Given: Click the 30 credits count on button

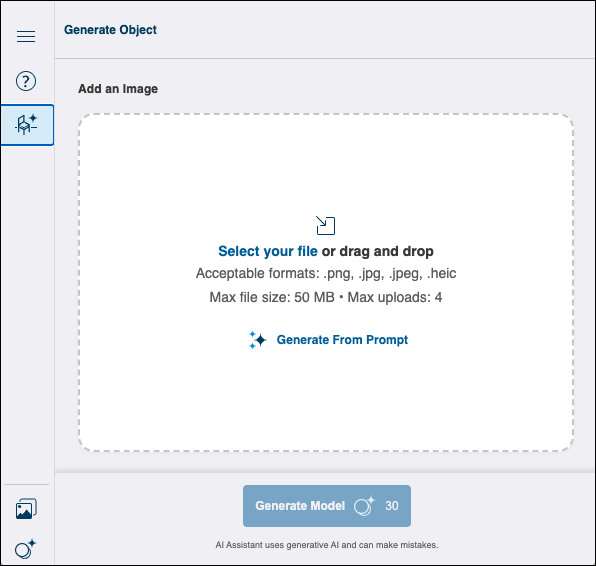Looking at the screenshot, I should tap(392, 506).
